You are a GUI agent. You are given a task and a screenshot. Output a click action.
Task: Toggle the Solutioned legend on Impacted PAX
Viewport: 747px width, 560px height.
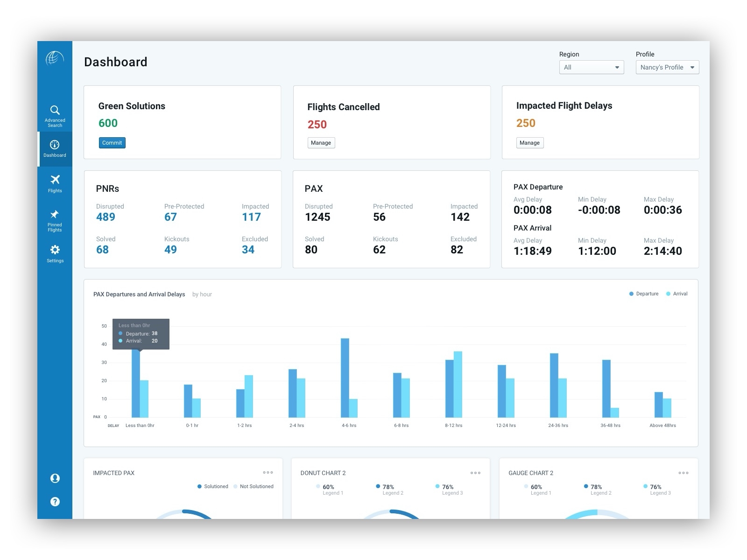tap(213, 486)
